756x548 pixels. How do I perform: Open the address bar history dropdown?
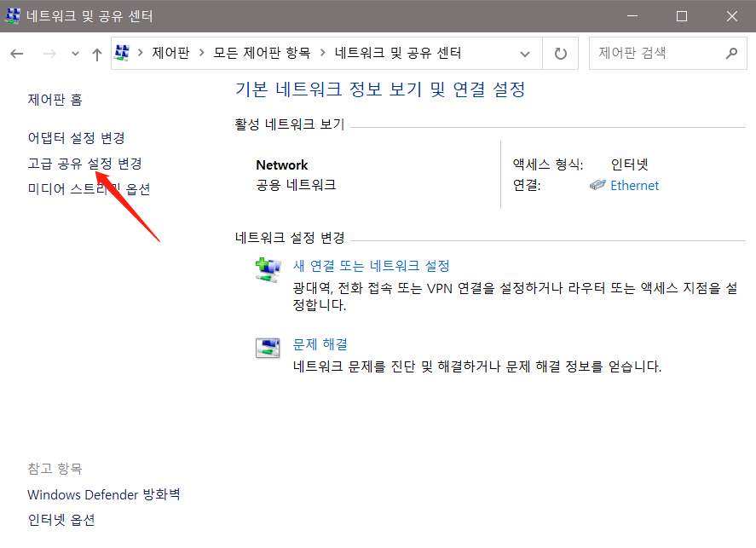526,53
